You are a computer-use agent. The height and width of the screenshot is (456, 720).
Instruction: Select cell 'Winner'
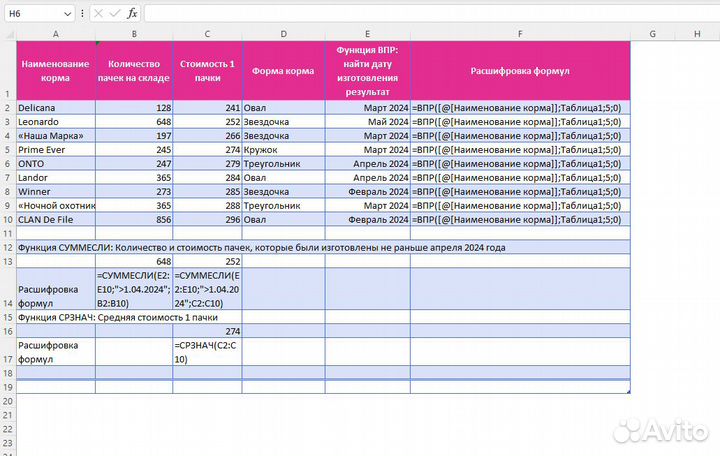[x=56, y=191]
